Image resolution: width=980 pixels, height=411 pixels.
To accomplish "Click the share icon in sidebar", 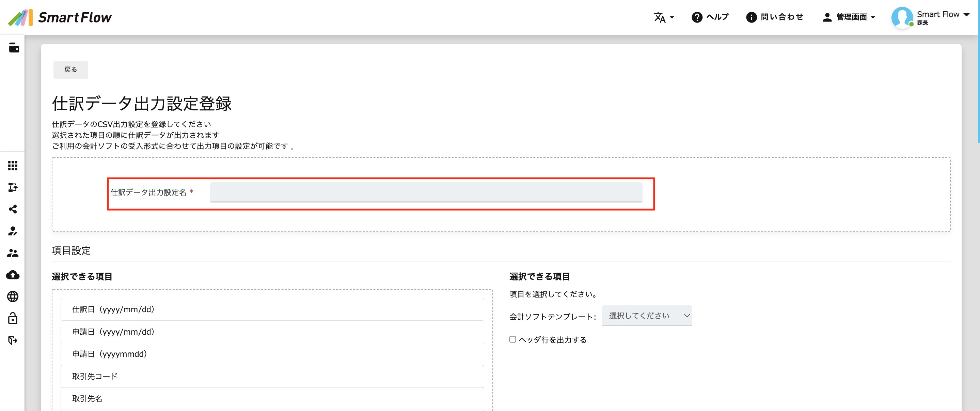I will [13, 209].
